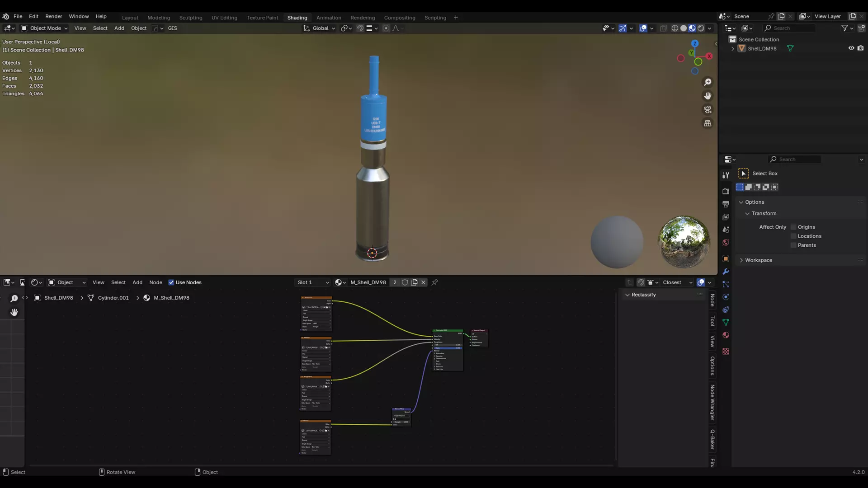Expand the Workspace panel
The image size is (868, 488).
click(758, 260)
